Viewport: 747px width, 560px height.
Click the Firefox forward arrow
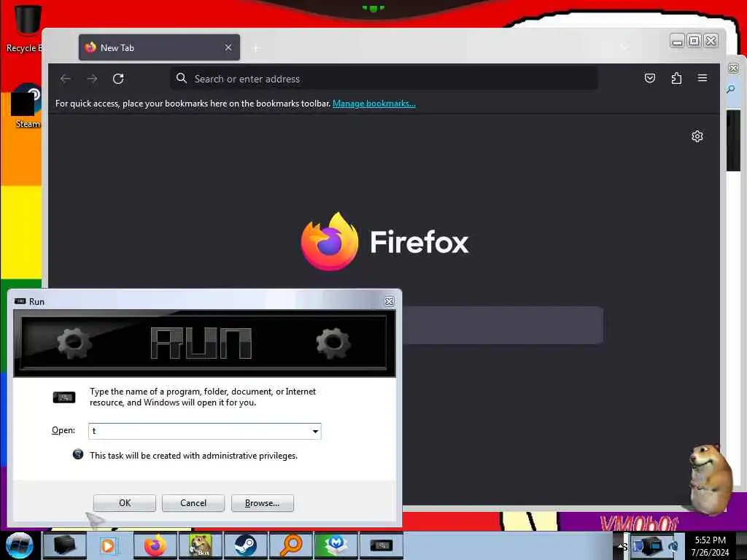click(x=92, y=79)
